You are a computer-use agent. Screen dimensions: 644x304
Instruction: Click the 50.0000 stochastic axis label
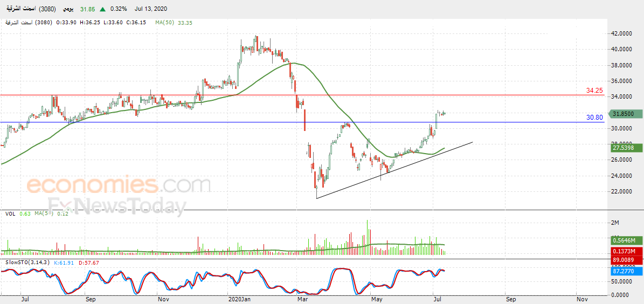click(622, 282)
